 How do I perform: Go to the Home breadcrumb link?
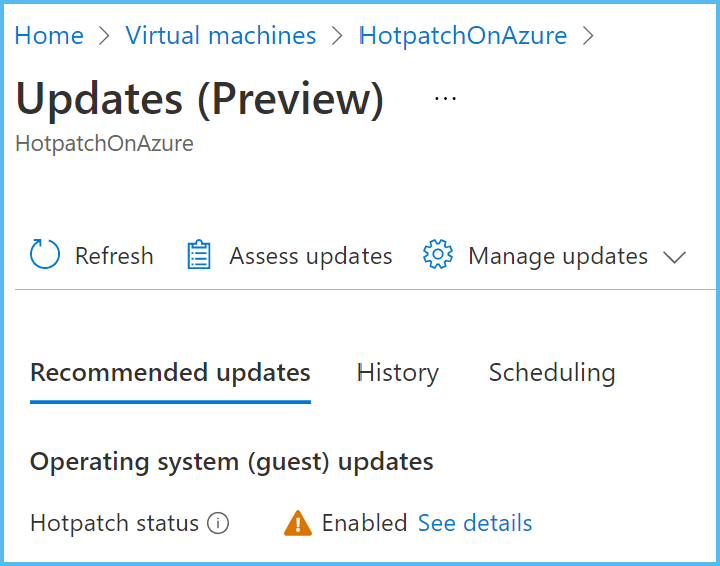click(49, 36)
